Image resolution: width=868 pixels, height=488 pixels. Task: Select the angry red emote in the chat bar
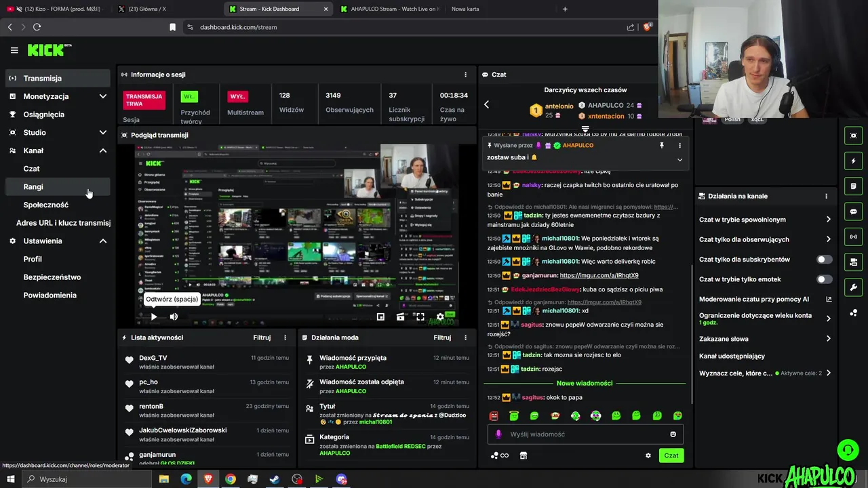point(494,415)
